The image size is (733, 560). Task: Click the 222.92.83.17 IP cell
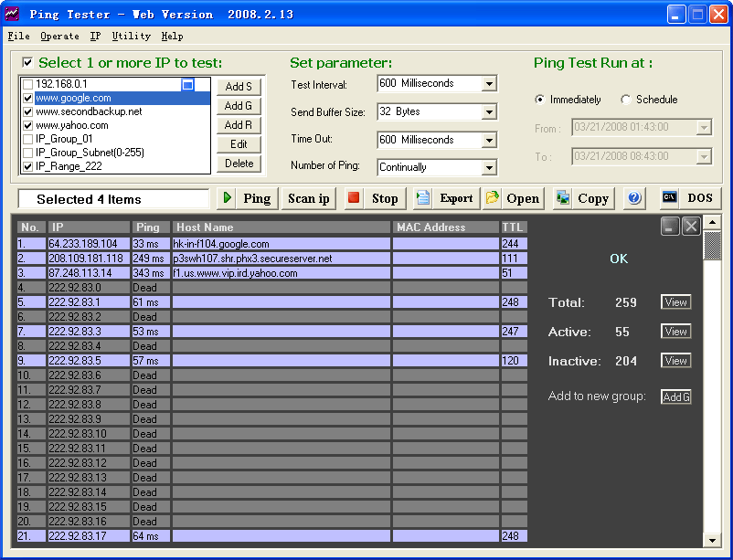89,535
